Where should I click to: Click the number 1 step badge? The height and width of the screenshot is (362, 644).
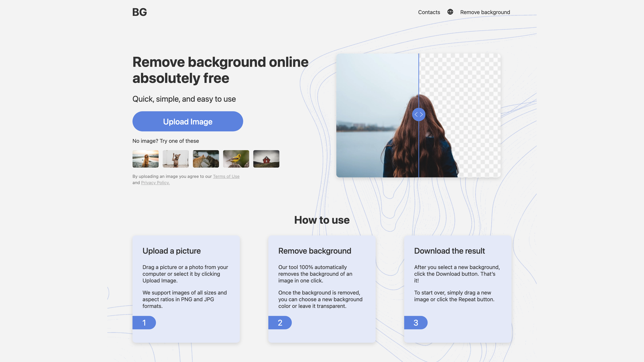[x=144, y=322]
